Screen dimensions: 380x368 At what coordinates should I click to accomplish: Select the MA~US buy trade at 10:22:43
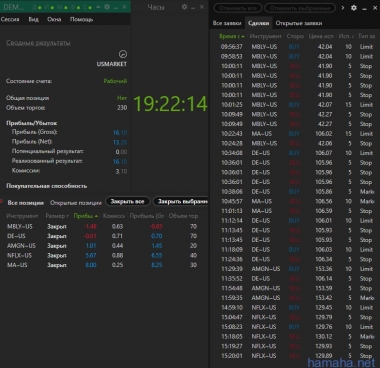(x=295, y=134)
